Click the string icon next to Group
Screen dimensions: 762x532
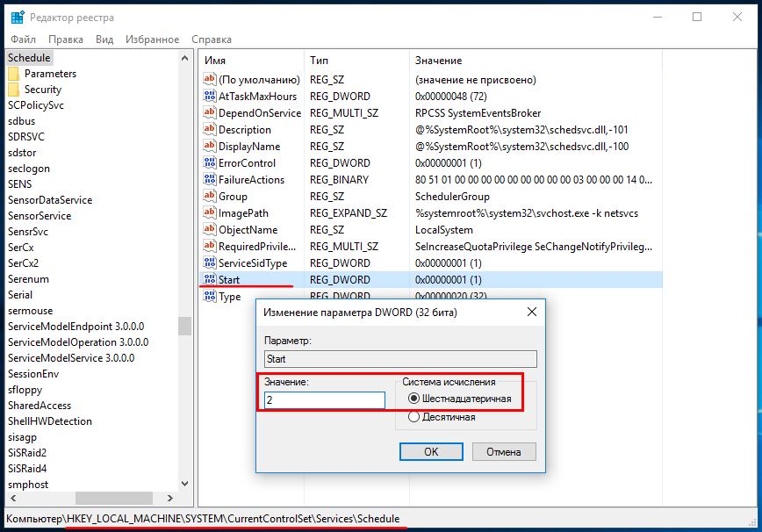210,196
